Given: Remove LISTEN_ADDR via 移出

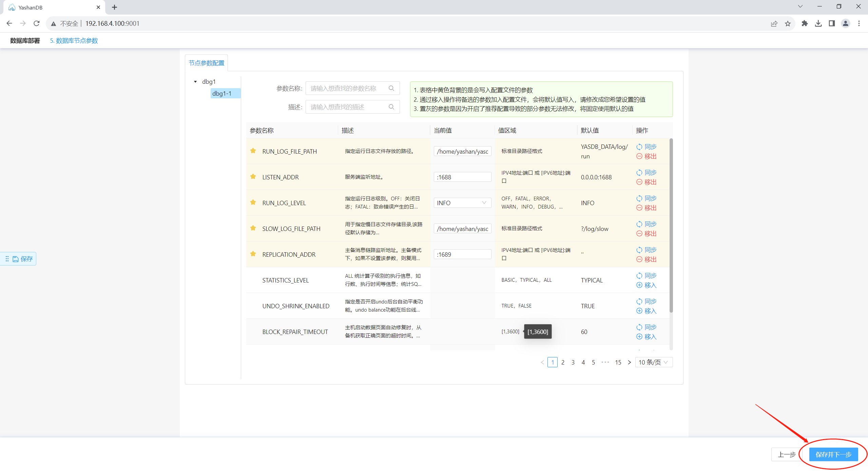Looking at the screenshot, I should click(x=647, y=182).
